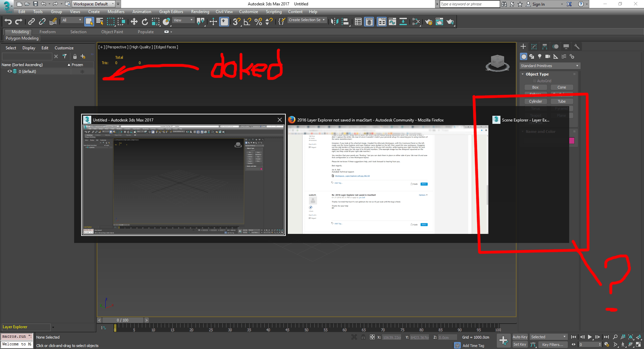The width and height of the screenshot is (644, 349).
Task: Toggle Spinner Snap
Action: coord(269,22)
